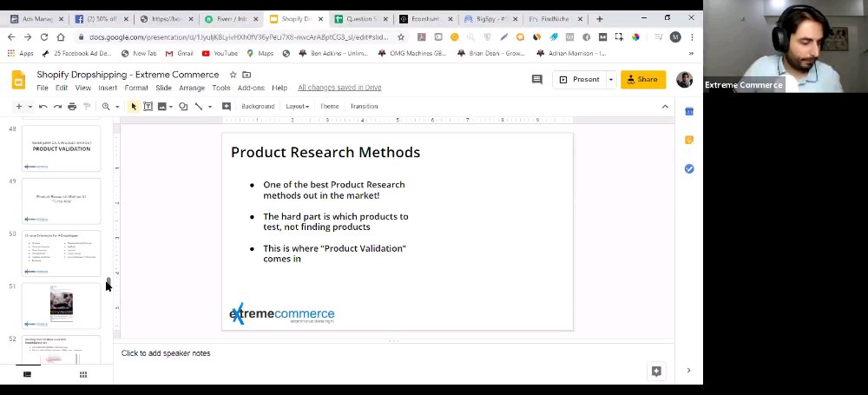Image resolution: width=868 pixels, height=395 pixels.
Task: Open the Arrange menu
Action: pyautogui.click(x=192, y=88)
